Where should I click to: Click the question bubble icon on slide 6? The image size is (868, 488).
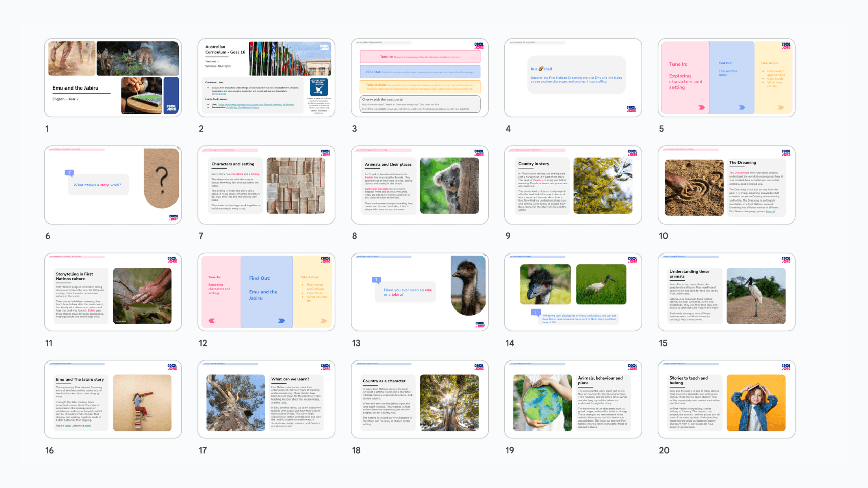(x=70, y=173)
